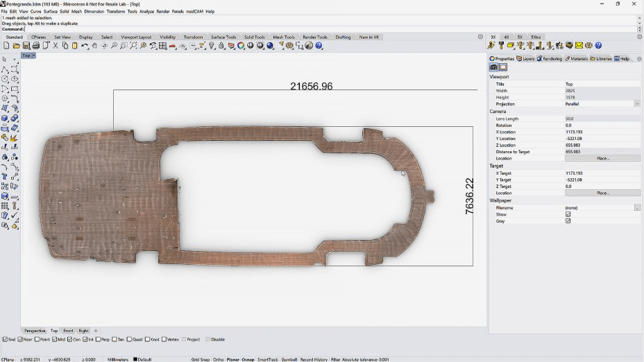644x362 pixels.
Task: Click the madCAM envelope icon
Action: [x=578, y=46]
